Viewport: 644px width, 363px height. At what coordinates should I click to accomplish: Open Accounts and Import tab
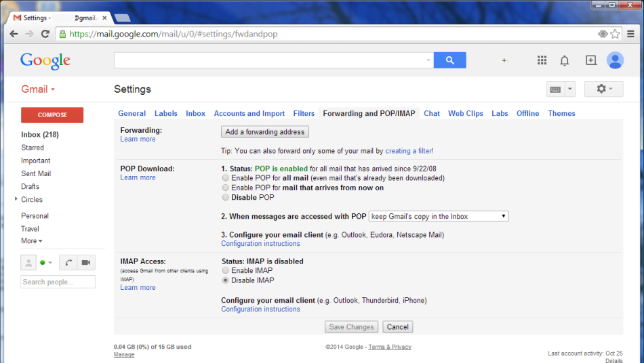[249, 113]
